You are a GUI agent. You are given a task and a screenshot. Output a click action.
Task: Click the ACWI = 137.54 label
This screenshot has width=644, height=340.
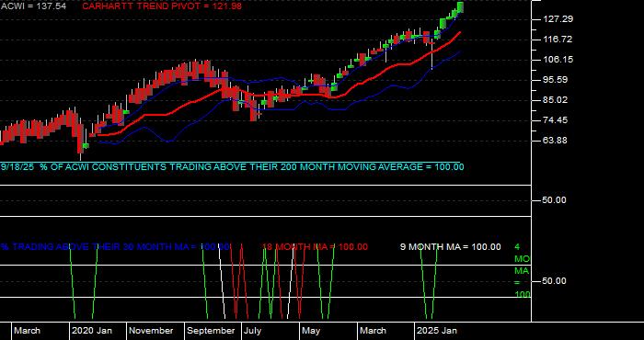(33, 6)
